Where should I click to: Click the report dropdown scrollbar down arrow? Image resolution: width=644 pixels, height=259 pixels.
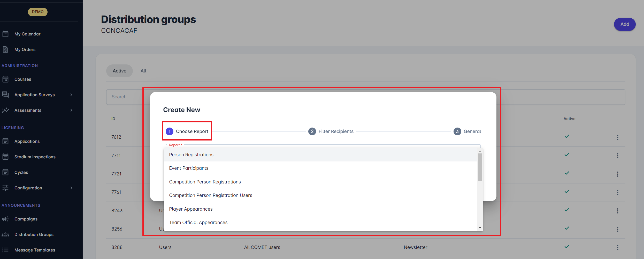click(x=480, y=228)
